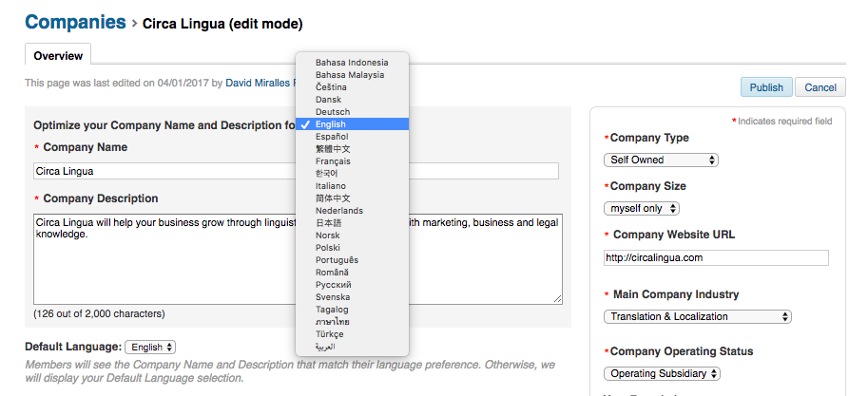This screenshot has height=396, width=868.
Task: Select Português language option
Action: point(352,260)
